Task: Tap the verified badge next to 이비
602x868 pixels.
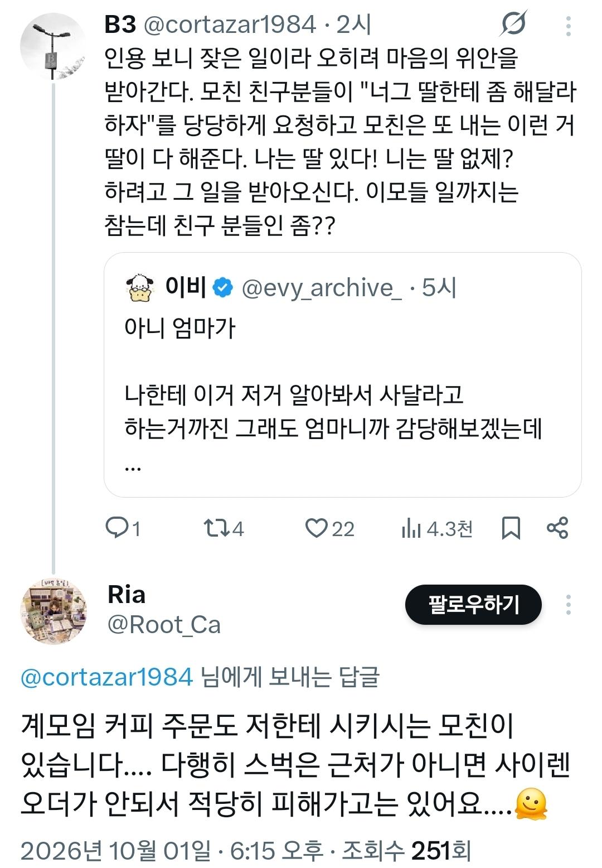Action: [x=224, y=288]
